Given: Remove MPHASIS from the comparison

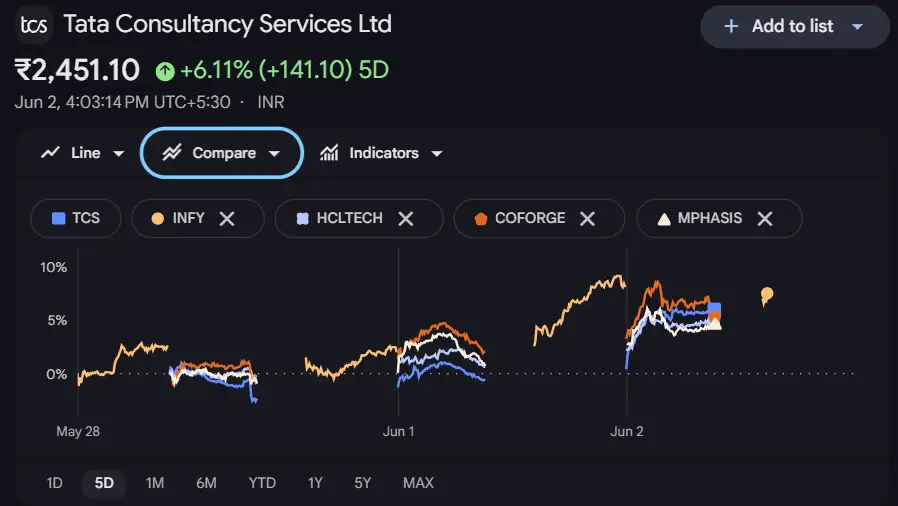Looking at the screenshot, I should coord(765,218).
